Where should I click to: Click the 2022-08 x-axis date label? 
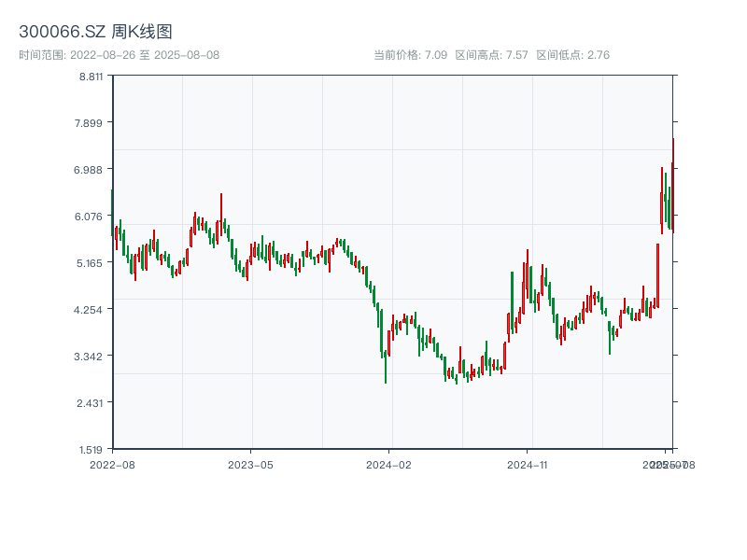pyautogui.click(x=112, y=464)
